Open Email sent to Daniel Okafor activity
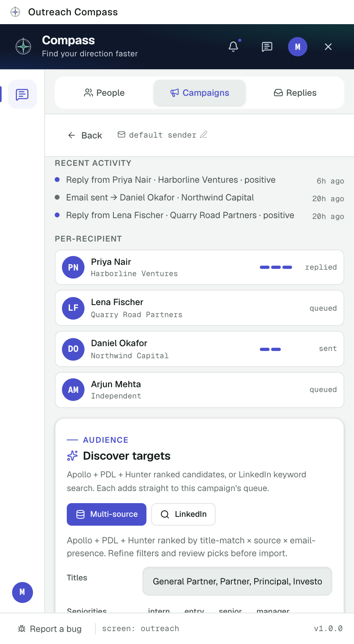 [200, 198]
